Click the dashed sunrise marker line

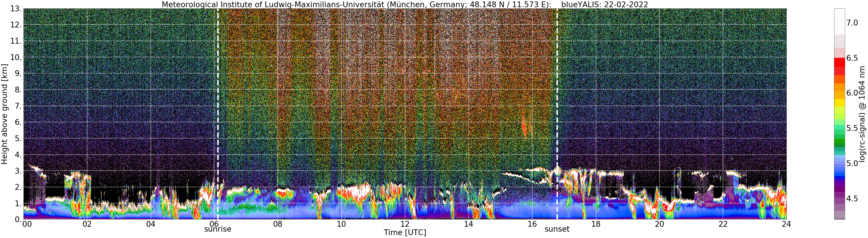tap(218, 114)
